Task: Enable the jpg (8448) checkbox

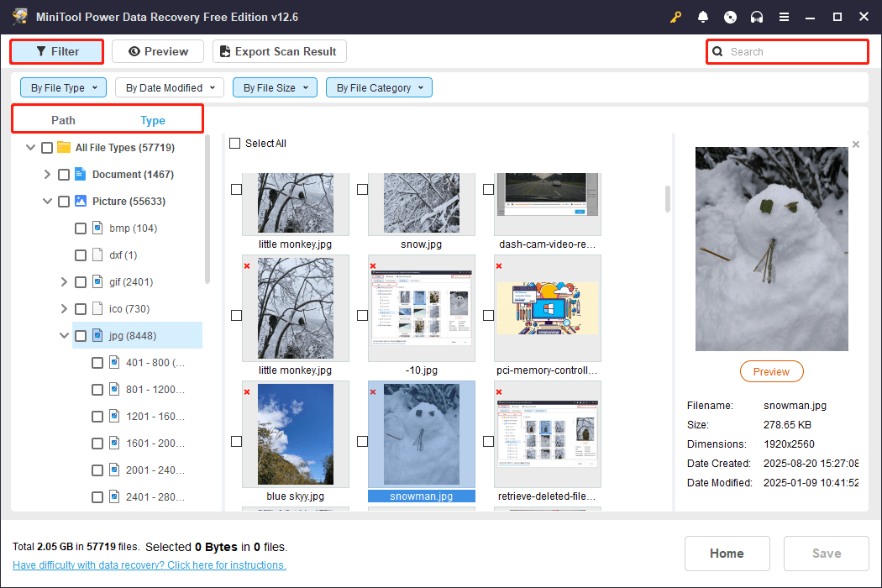Action: (x=80, y=335)
